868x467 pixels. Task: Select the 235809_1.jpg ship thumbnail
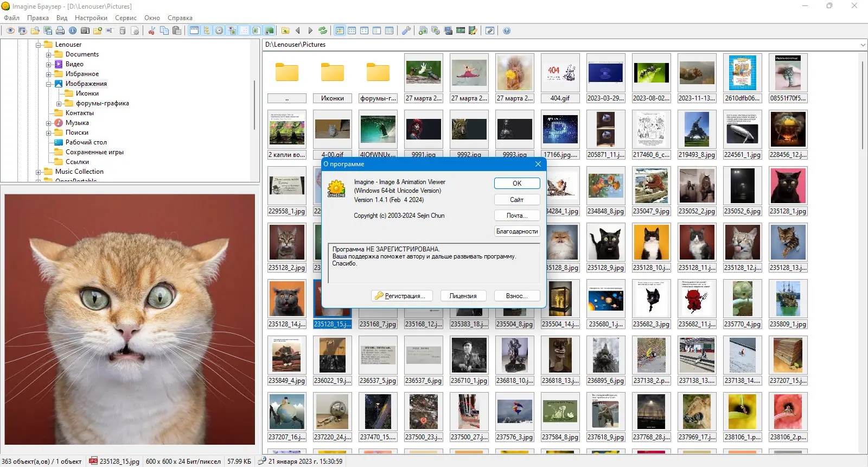click(x=788, y=303)
